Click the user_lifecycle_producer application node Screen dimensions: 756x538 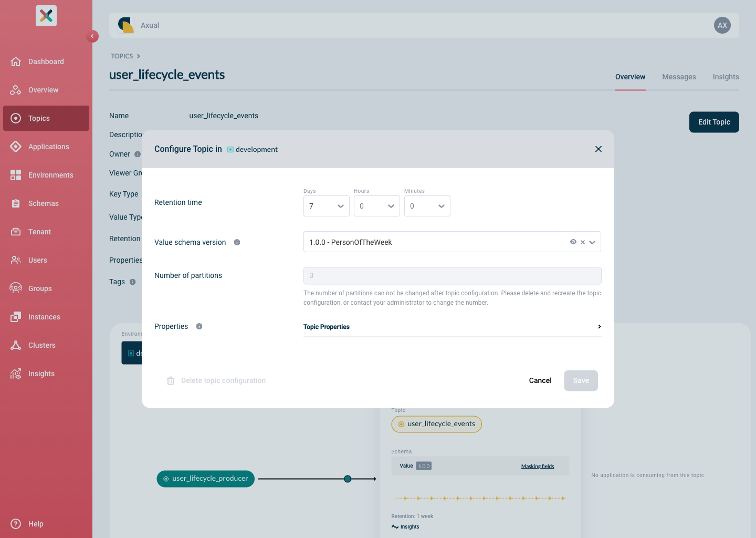pos(206,479)
